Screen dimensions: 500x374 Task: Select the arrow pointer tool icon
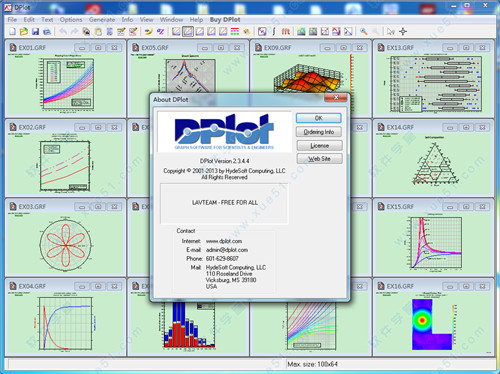point(391,31)
